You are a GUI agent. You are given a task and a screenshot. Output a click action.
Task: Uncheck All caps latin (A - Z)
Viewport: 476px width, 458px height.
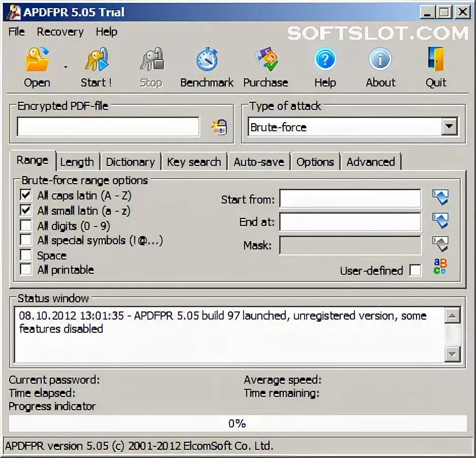pyautogui.click(x=25, y=195)
